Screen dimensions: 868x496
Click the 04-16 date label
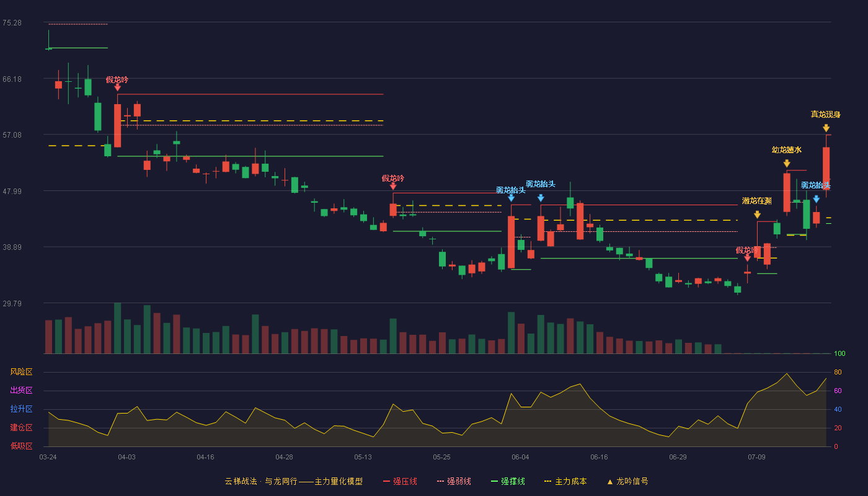205,457
